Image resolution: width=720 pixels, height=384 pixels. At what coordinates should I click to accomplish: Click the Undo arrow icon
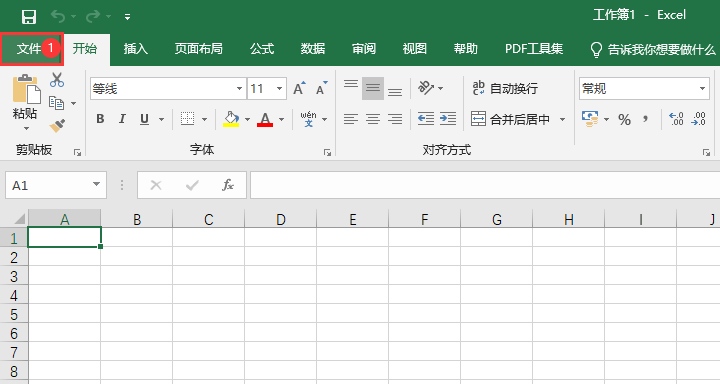pos(58,17)
